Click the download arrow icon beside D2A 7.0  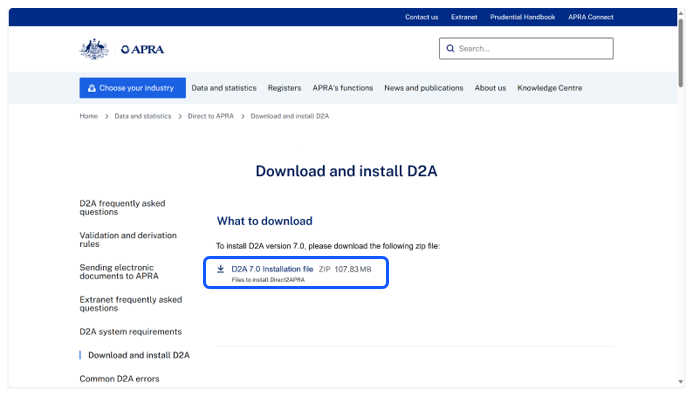click(x=221, y=269)
